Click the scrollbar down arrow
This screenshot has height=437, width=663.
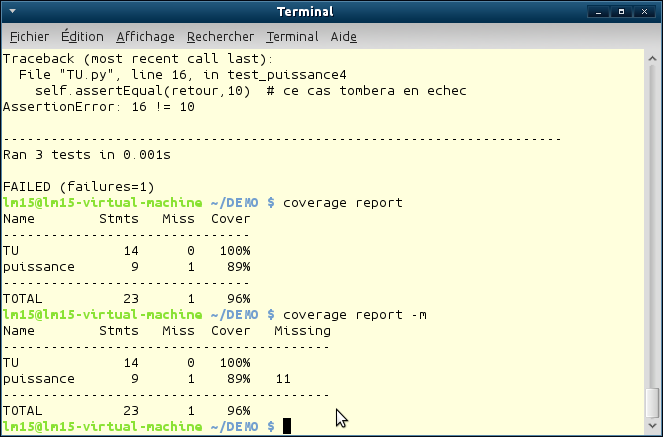(652, 428)
